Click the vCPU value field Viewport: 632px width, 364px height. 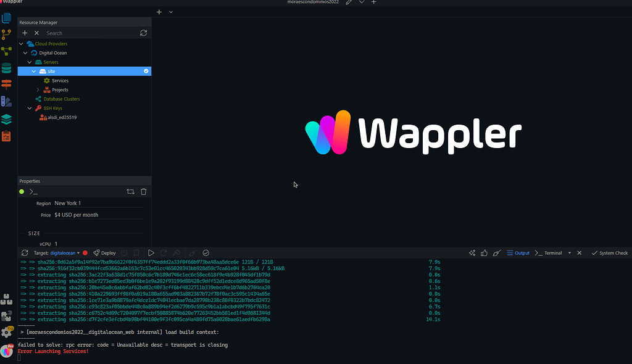point(99,244)
